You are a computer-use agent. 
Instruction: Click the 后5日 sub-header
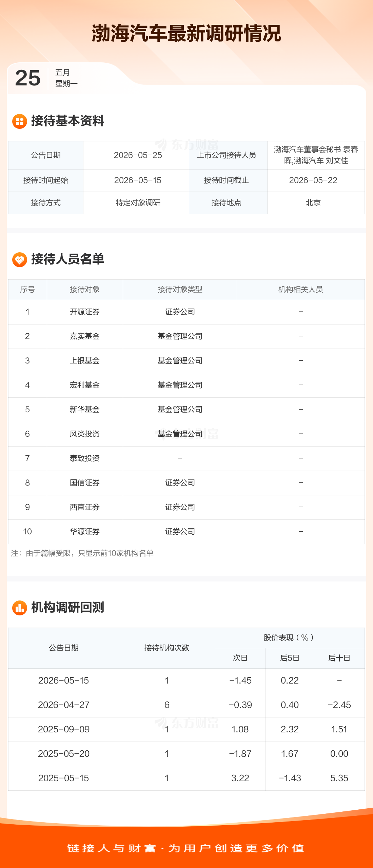click(290, 658)
